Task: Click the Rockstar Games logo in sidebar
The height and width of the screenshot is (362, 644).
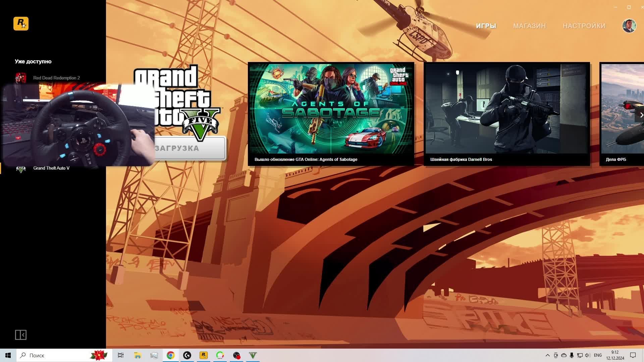Action: (21, 24)
